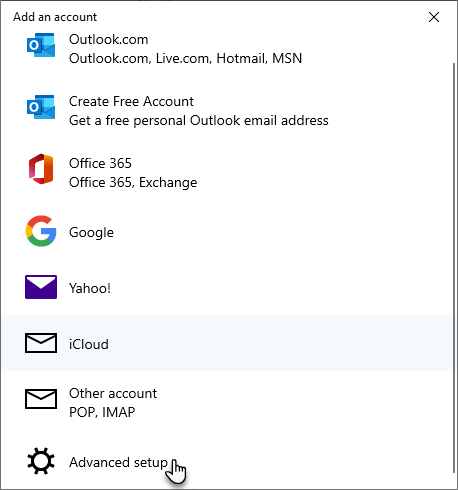Image resolution: width=458 pixels, height=490 pixels.
Task: Pick Google as the account provider
Action: (227, 232)
